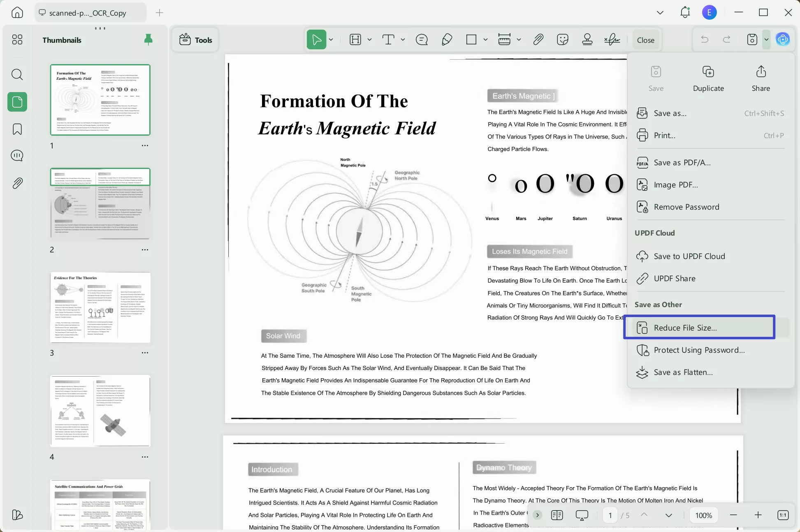Open the sticker tool

click(x=562, y=40)
